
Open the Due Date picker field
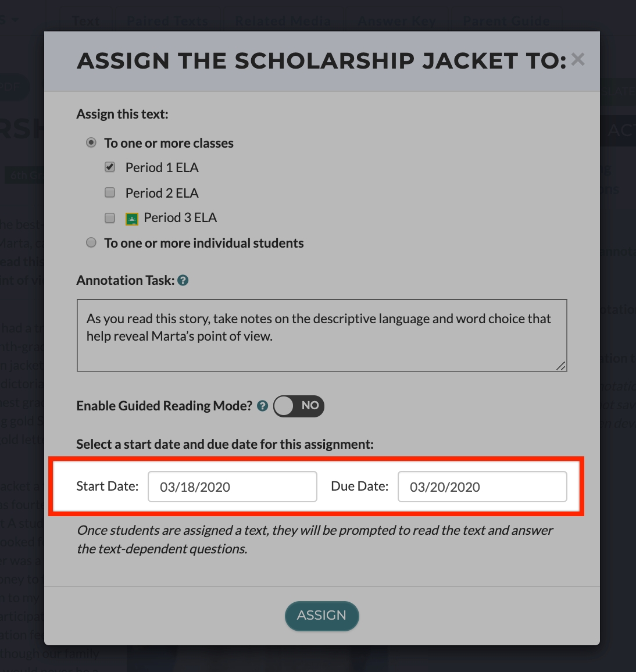[482, 487]
